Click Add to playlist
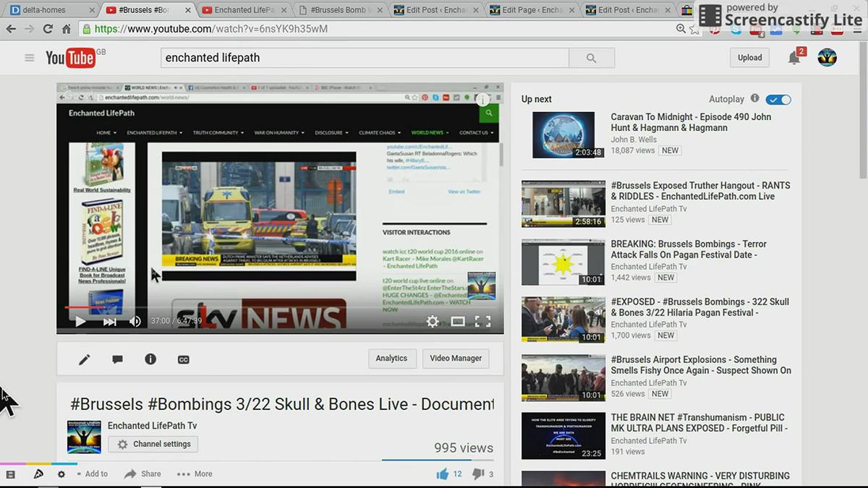The height and width of the screenshot is (488, 868). coord(92,474)
